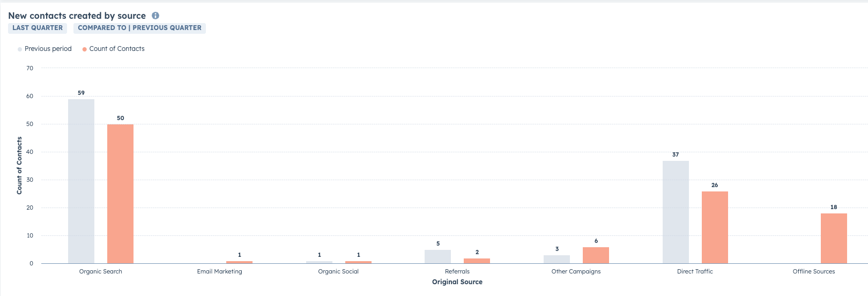Click Email Marketing bar showing 1
Viewport: 868px width, 296px height.
click(239, 262)
